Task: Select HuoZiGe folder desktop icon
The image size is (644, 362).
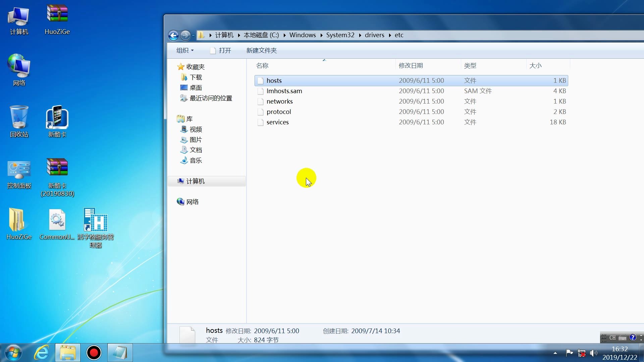Action: [x=19, y=224]
